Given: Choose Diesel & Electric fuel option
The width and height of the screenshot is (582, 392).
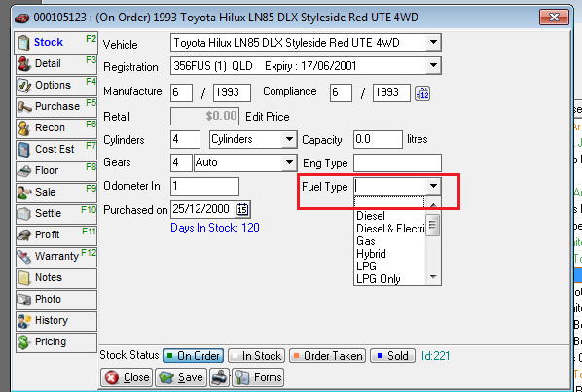Looking at the screenshot, I should [389, 229].
